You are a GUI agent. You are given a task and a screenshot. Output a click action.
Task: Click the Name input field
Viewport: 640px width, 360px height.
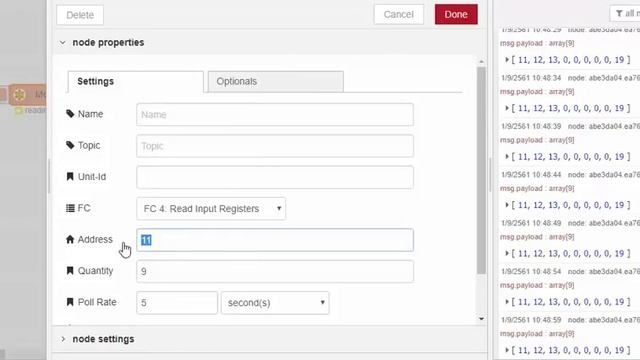pyautogui.click(x=275, y=115)
